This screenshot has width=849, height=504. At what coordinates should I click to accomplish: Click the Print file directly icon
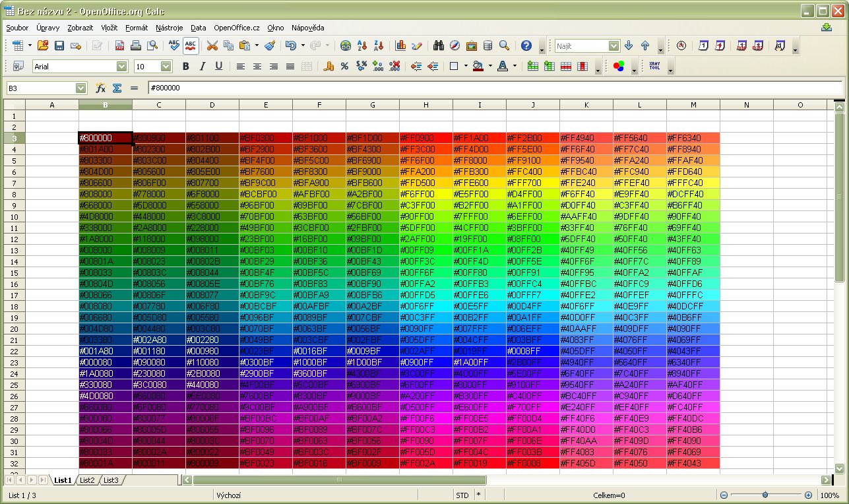point(136,46)
